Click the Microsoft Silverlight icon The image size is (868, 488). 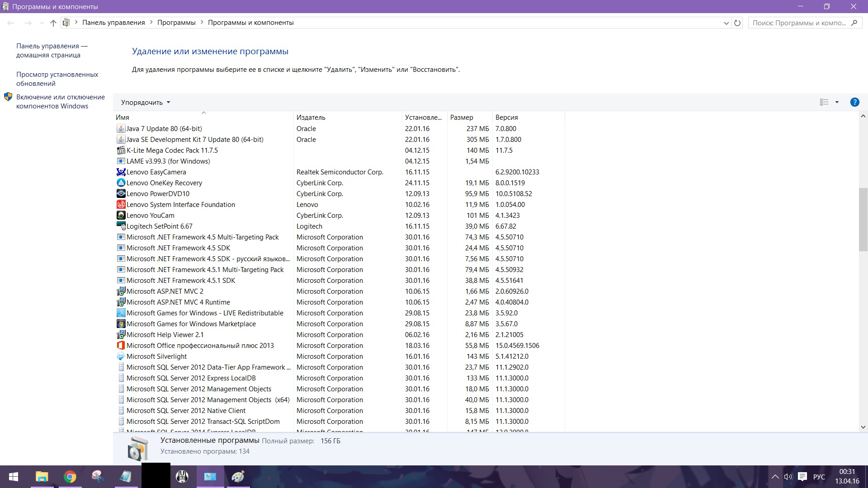click(x=121, y=357)
